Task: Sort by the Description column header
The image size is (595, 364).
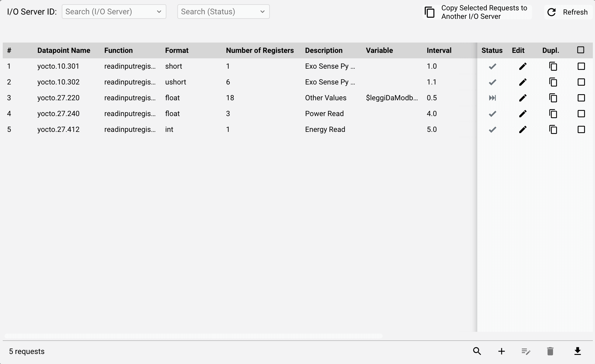Action: pos(324,50)
